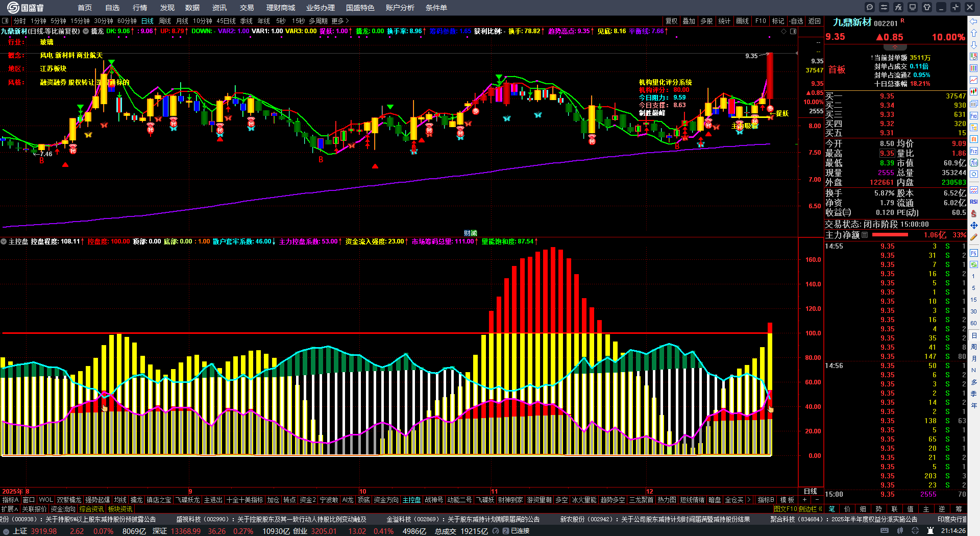Open the F10 company info button

[761, 21]
